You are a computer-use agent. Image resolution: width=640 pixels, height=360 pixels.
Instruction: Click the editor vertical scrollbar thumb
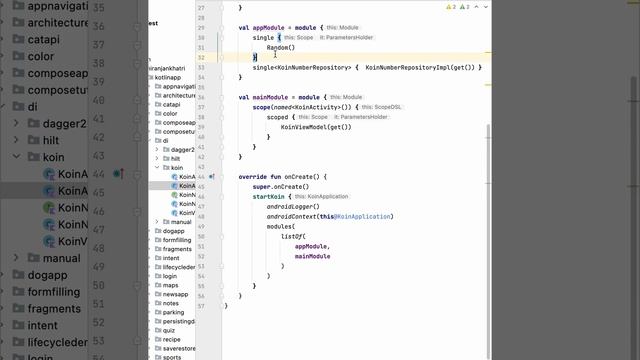tap(489, 241)
